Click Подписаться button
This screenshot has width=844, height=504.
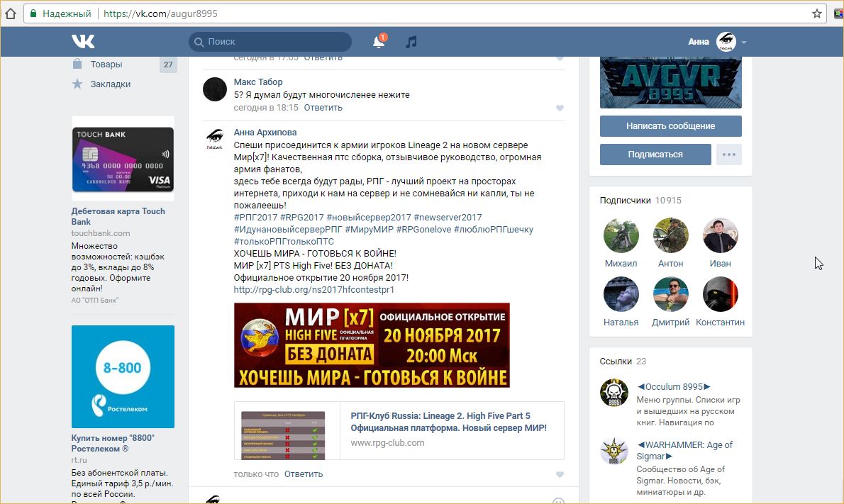coord(655,155)
